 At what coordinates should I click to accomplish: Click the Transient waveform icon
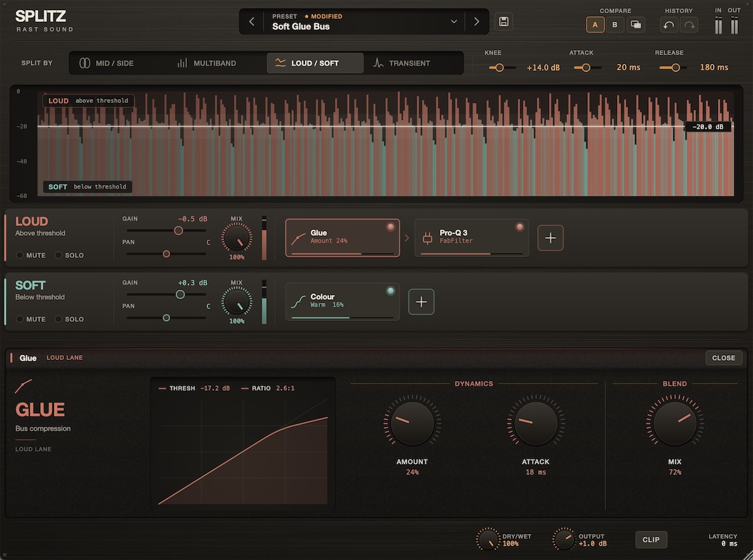(x=378, y=63)
